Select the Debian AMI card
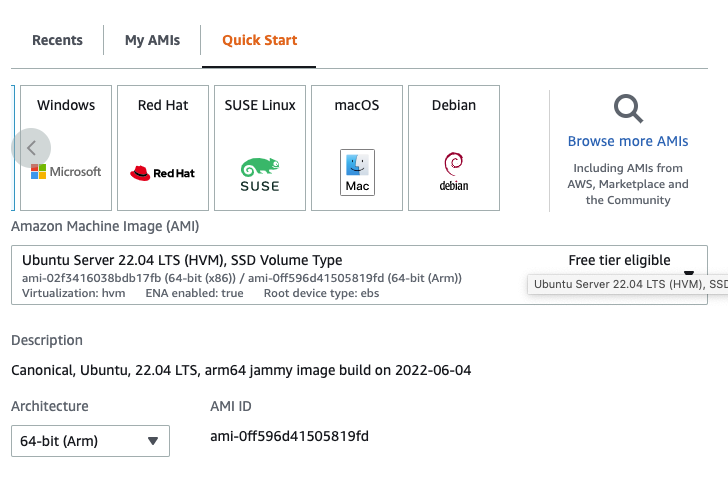 pyautogui.click(x=454, y=148)
